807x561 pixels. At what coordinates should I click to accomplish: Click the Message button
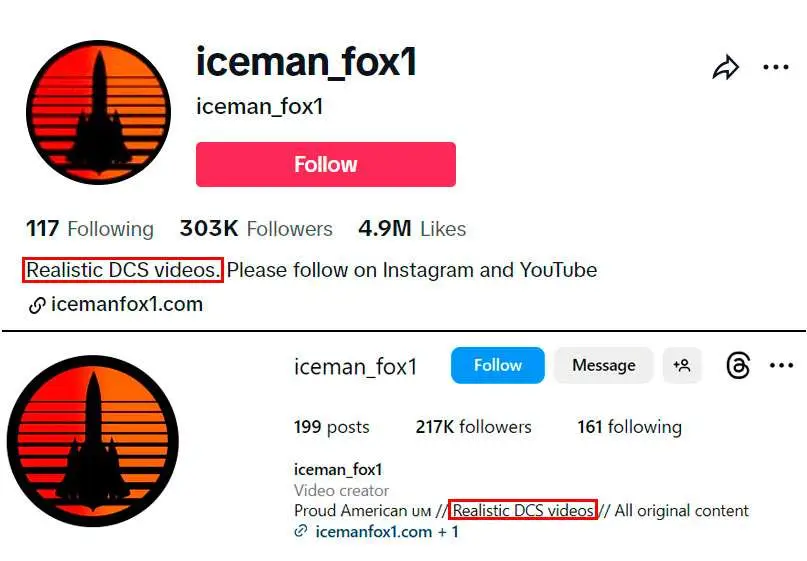click(603, 366)
